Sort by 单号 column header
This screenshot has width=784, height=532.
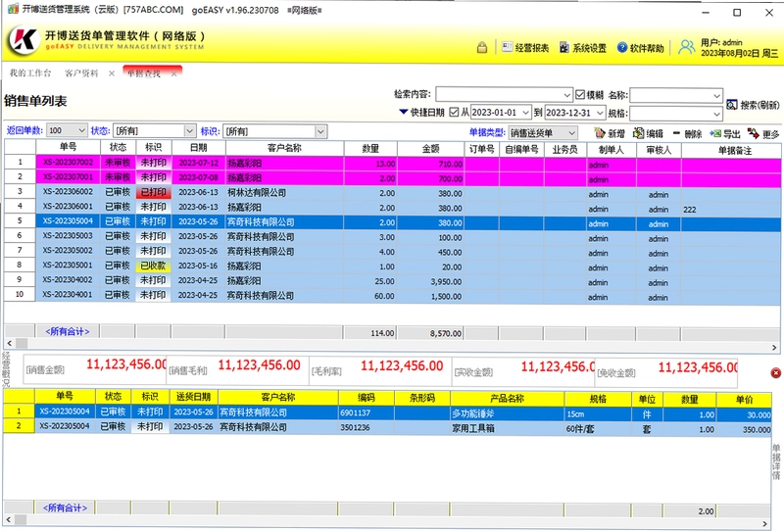[x=68, y=147]
